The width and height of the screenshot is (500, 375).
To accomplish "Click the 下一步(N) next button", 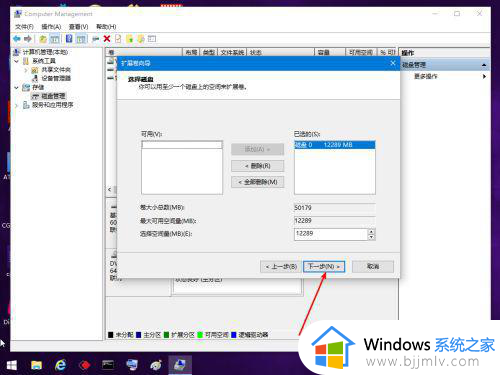I will tap(324, 266).
